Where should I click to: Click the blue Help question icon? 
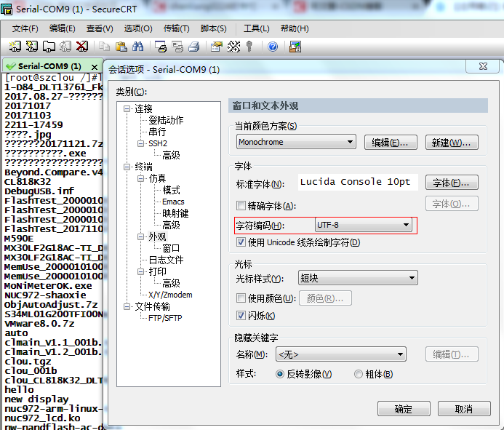pos(273,47)
